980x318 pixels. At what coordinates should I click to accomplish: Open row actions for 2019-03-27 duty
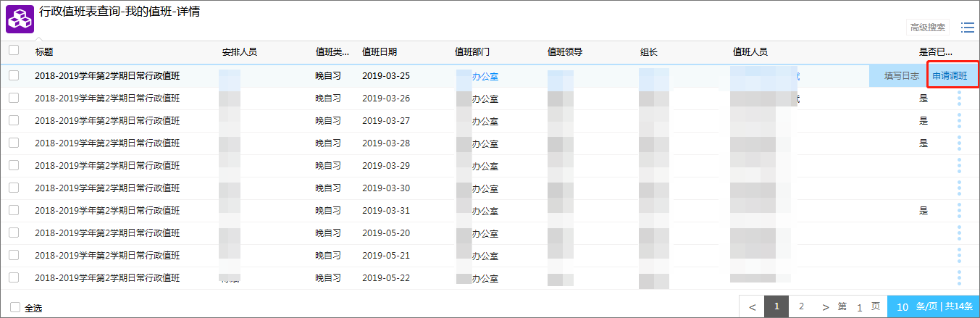959,121
